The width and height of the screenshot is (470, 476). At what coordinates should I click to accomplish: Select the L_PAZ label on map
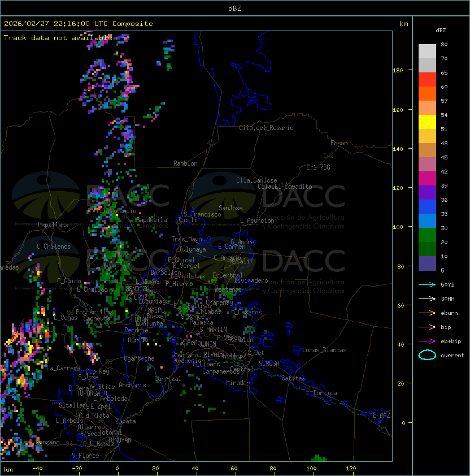coord(381,416)
